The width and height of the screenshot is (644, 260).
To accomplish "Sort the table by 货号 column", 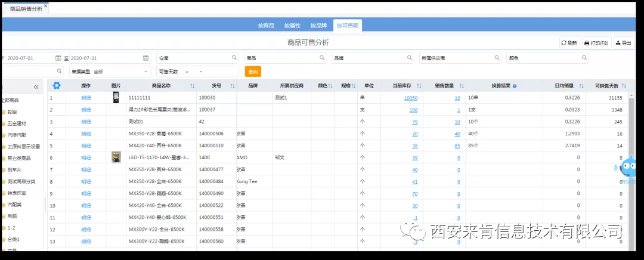I will point(233,86).
